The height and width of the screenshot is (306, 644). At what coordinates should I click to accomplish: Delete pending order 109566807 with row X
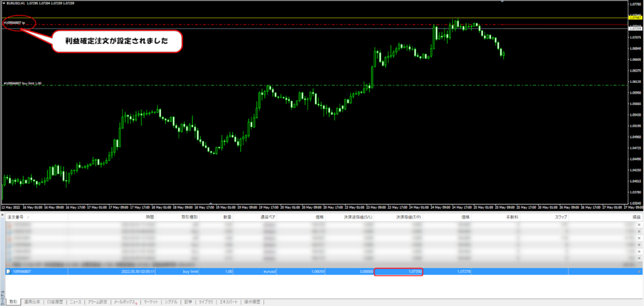(x=639, y=271)
